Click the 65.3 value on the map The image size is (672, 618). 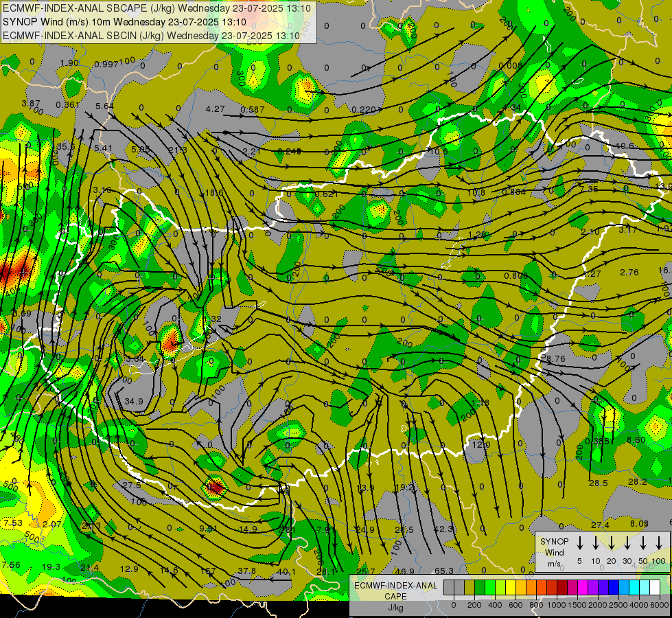click(444, 571)
